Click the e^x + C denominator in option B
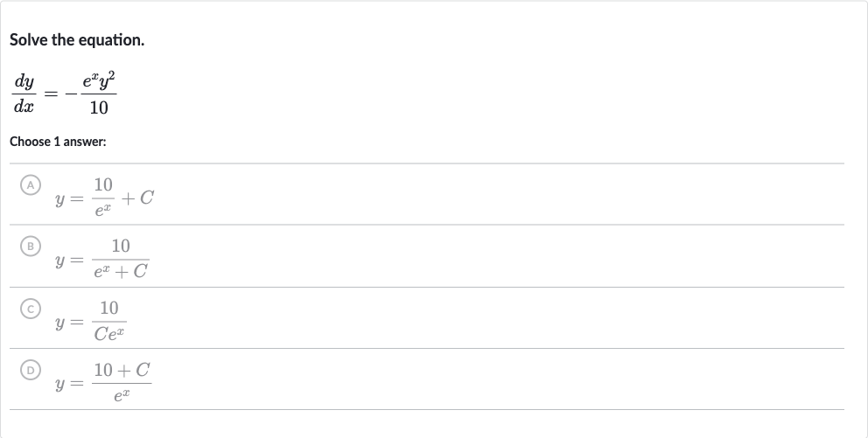Viewport: 868px width, 438px height. pyautogui.click(x=121, y=270)
